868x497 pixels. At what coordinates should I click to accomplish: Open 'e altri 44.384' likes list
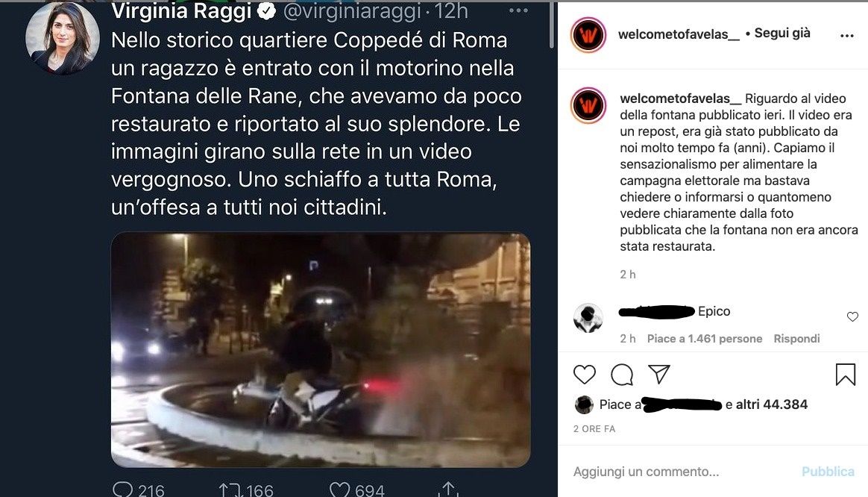coord(766,404)
